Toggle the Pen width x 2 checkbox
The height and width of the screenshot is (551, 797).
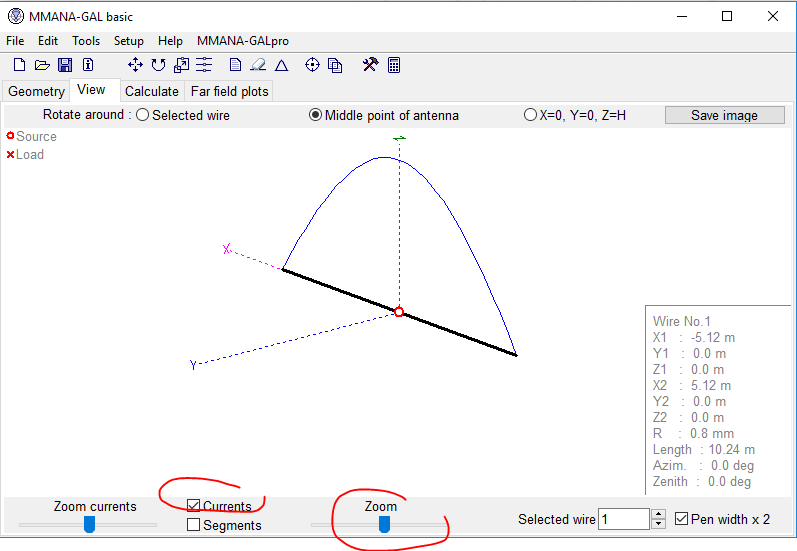click(682, 519)
